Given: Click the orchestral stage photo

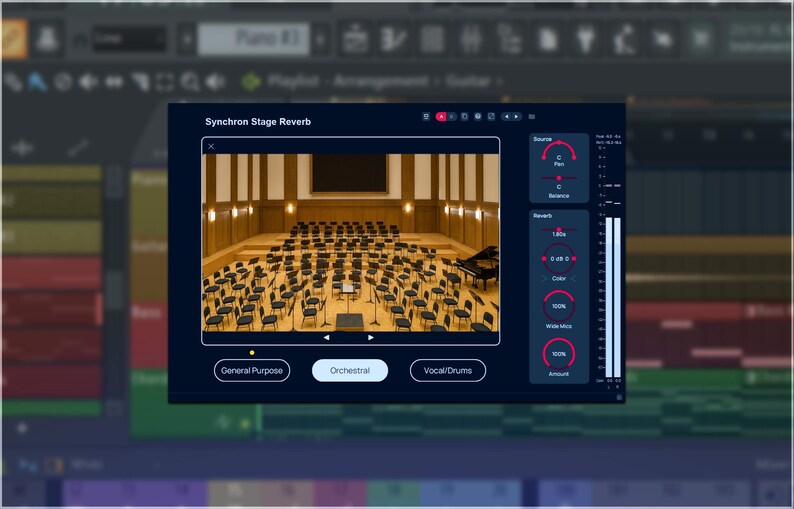Looking at the screenshot, I should tap(350, 243).
